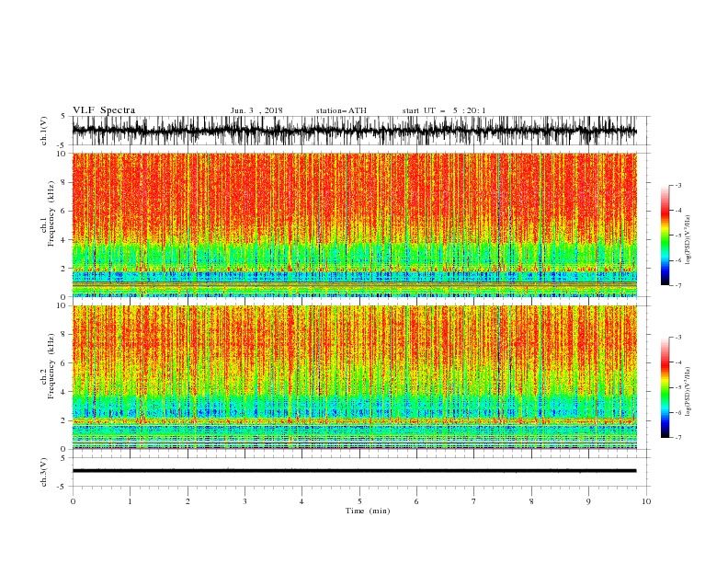The width and height of the screenshot is (728, 563).
Task: Click the ch.2 spectrogram color bar
Action: pos(665,387)
